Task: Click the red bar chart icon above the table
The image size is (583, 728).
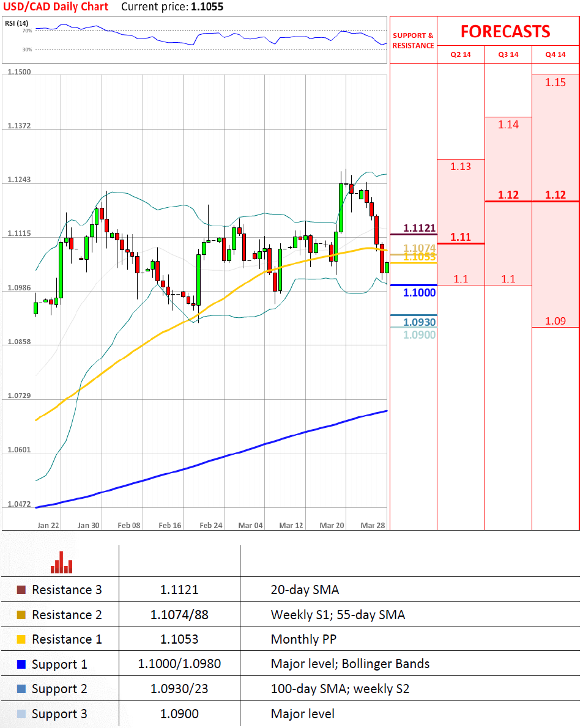Action: (61, 562)
